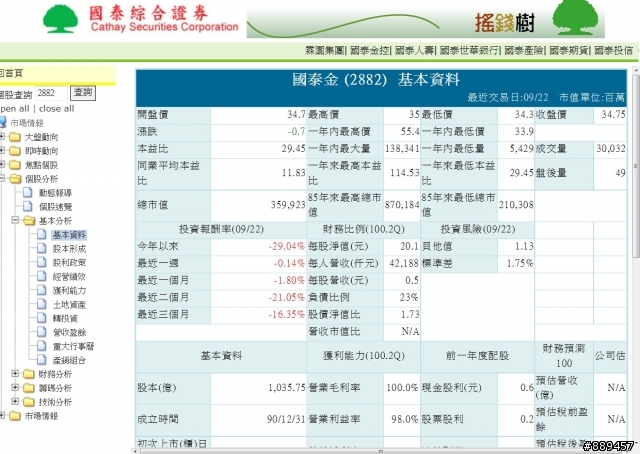The height and width of the screenshot is (454, 640).
Task: Click the 本益比 value 29.45
Action: [x=293, y=149]
